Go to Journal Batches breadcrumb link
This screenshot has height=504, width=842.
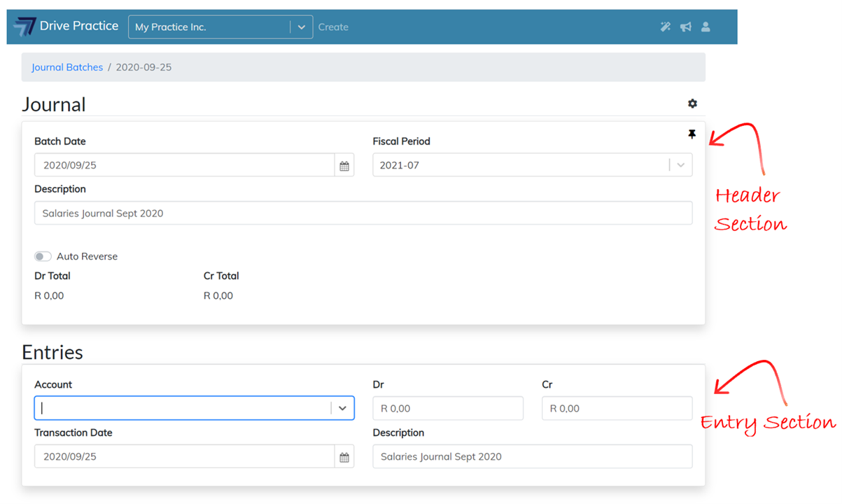67,67
